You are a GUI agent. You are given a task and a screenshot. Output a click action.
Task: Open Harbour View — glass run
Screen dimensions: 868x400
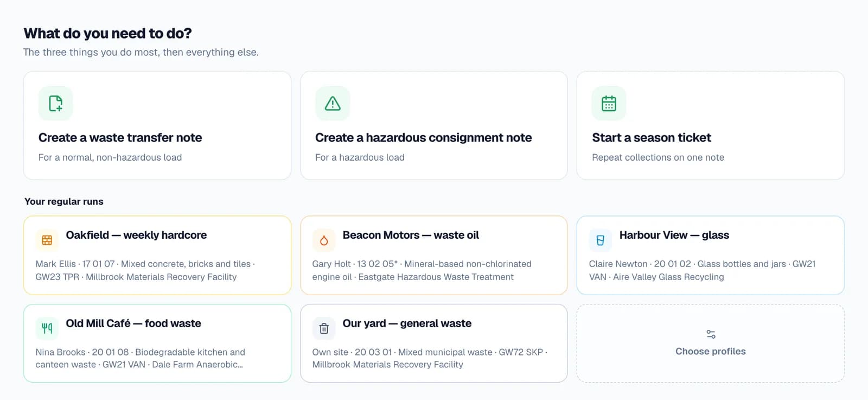coord(711,255)
